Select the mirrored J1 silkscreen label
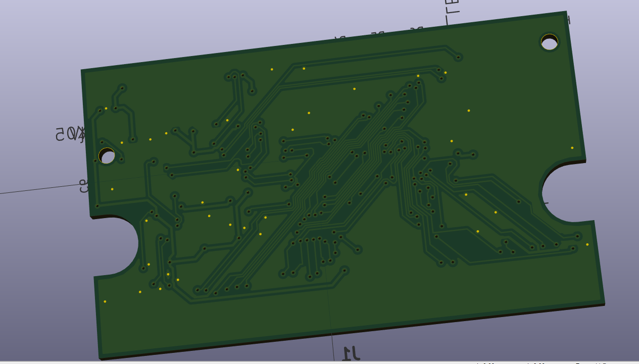639x364 pixels. tap(351, 353)
